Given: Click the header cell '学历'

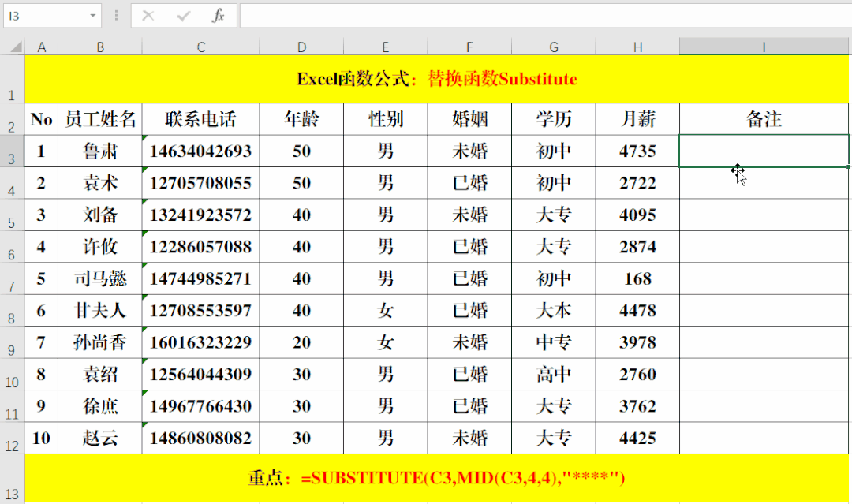Looking at the screenshot, I should (553, 119).
